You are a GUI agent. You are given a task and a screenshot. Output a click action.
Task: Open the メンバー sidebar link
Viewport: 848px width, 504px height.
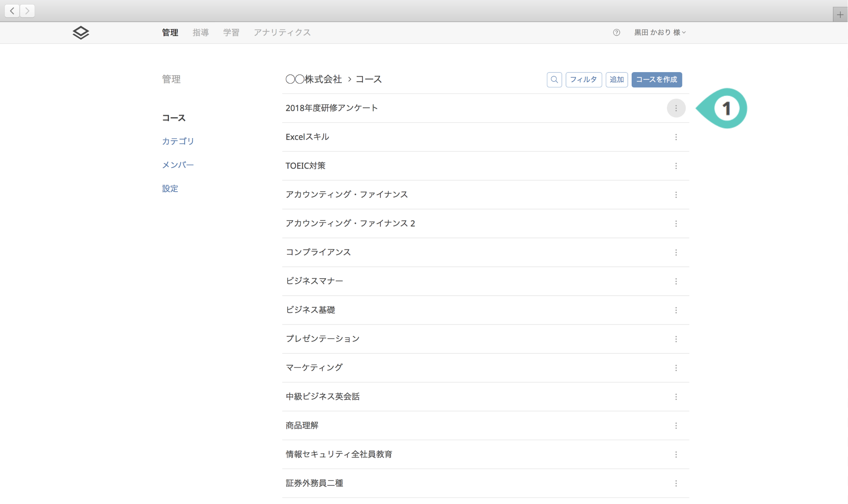[178, 165]
